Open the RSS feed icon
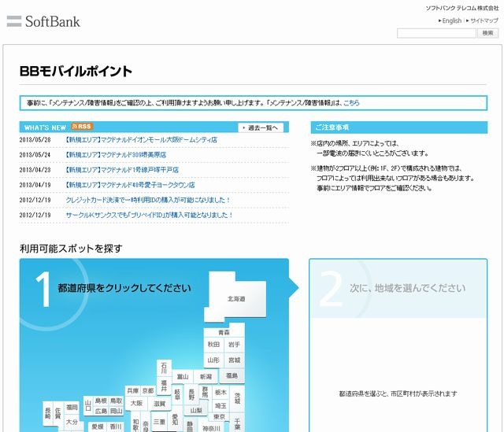 pyautogui.click(x=82, y=127)
